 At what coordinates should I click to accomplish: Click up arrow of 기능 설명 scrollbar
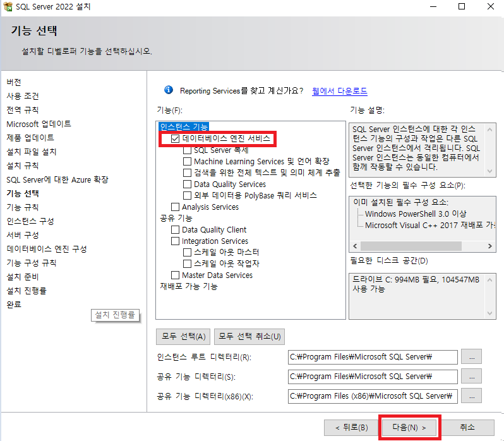tap(489, 130)
